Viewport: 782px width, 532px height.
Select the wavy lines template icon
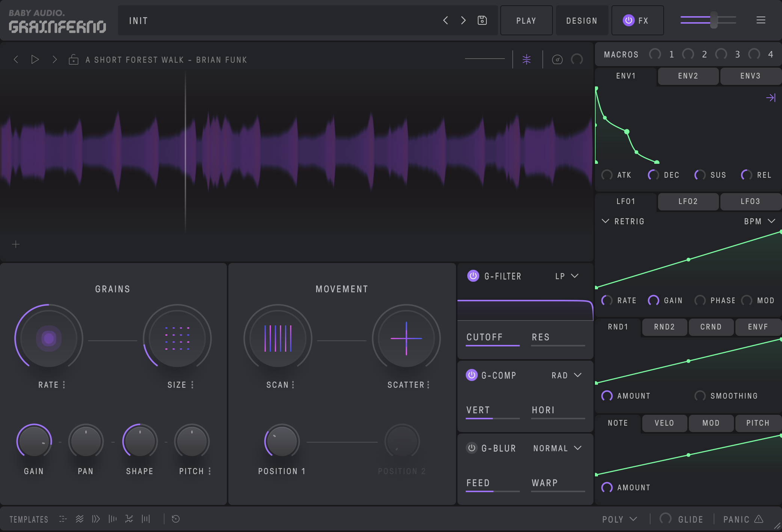(x=80, y=519)
